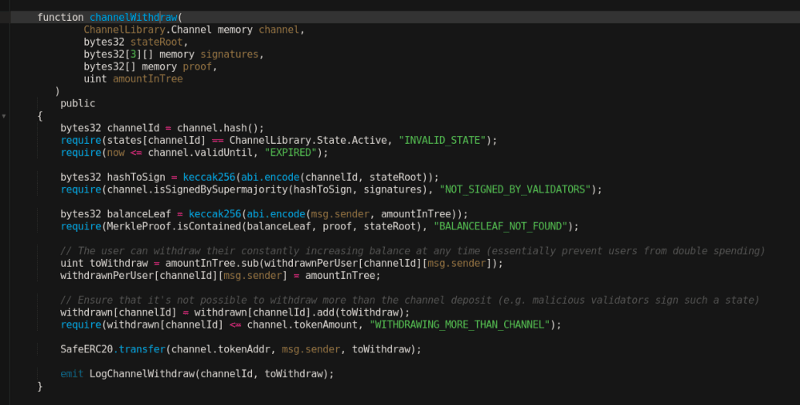The height and width of the screenshot is (405, 800).
Task: Click the proof parameter name
Action: (x=197, y=66)
